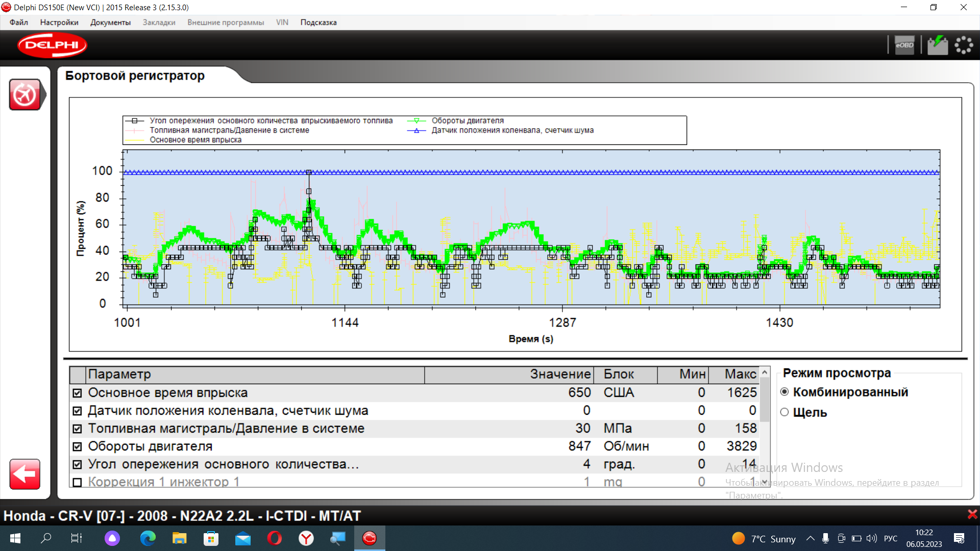Image resolution: width=980 pixels, height=551 pixels.
Task: Click the Delphi app taskbar icon
Action: (370, 538)
